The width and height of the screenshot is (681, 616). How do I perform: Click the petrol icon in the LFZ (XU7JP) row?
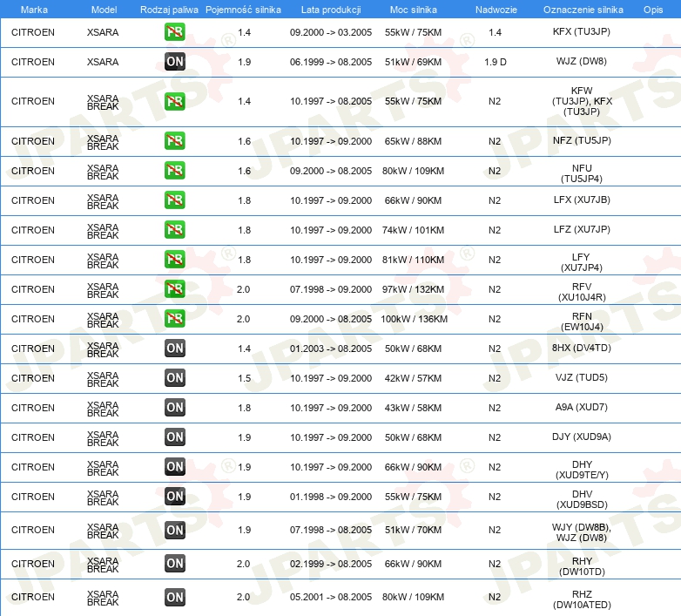174,229
